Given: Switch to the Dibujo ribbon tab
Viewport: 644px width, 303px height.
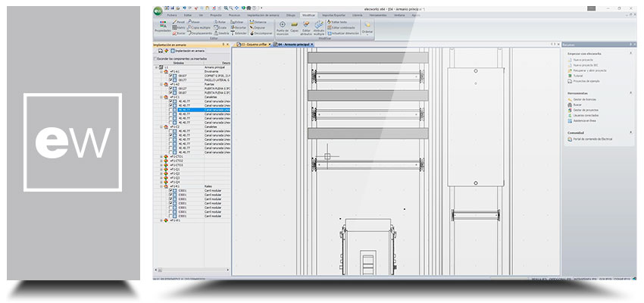Looking at the screenshot, I should 290,15.
